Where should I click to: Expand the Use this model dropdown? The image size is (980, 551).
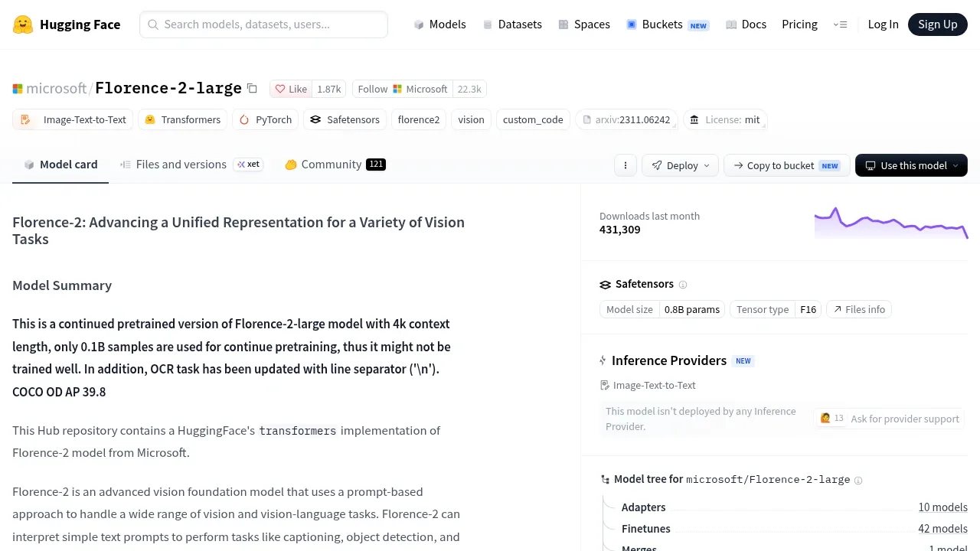(911, 165)
